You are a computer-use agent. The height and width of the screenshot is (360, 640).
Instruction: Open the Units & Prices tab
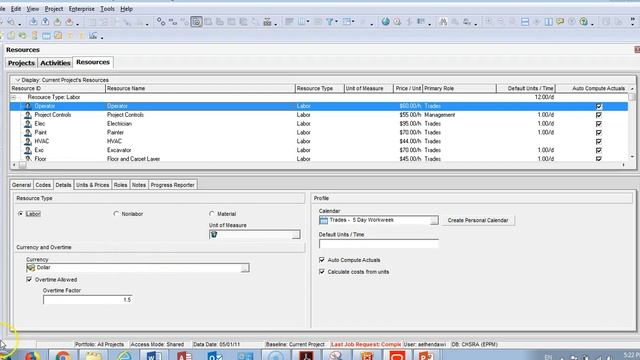click(93, 185)
